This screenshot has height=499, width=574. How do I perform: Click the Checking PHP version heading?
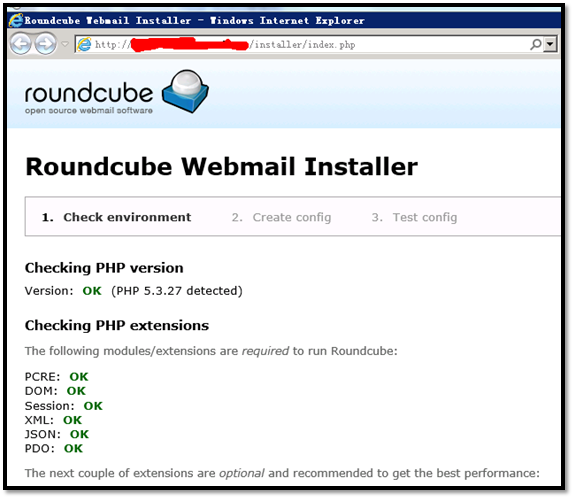[104, 268]
